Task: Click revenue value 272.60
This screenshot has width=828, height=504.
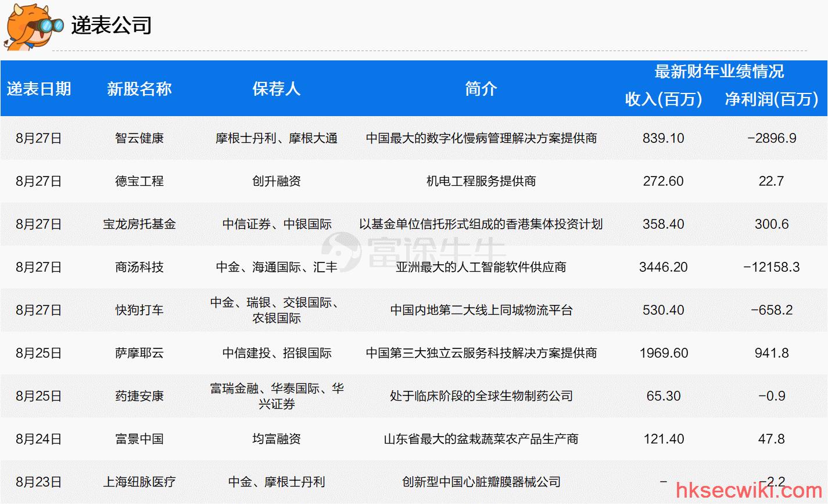Action: click(664, 181)
